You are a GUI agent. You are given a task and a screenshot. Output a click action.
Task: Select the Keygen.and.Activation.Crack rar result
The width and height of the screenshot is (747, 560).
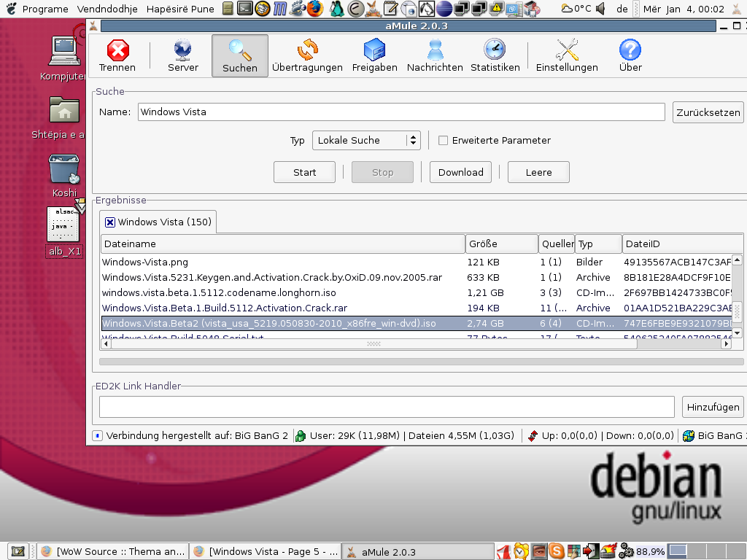click(x=417, y=277)
